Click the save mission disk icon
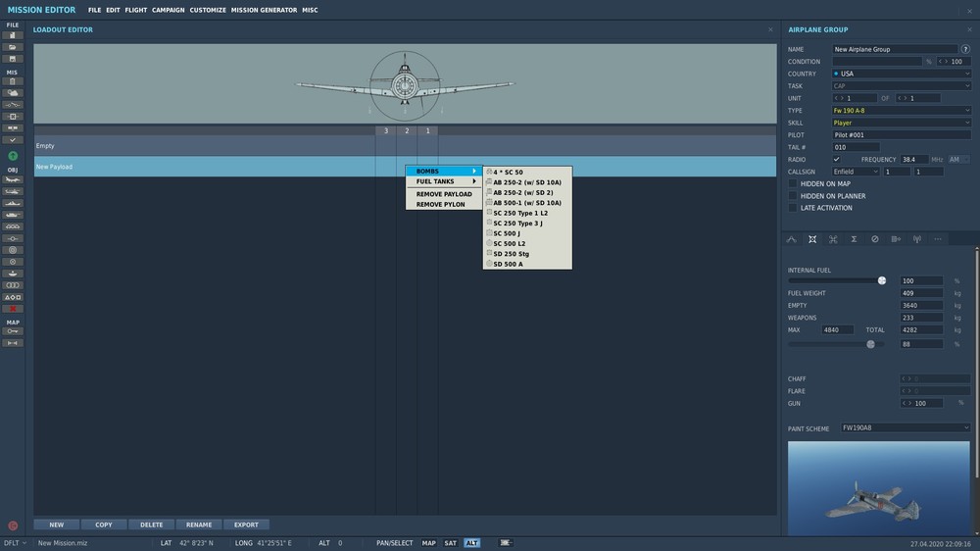This screenshot has width=980, height=551. click(13, 59)
